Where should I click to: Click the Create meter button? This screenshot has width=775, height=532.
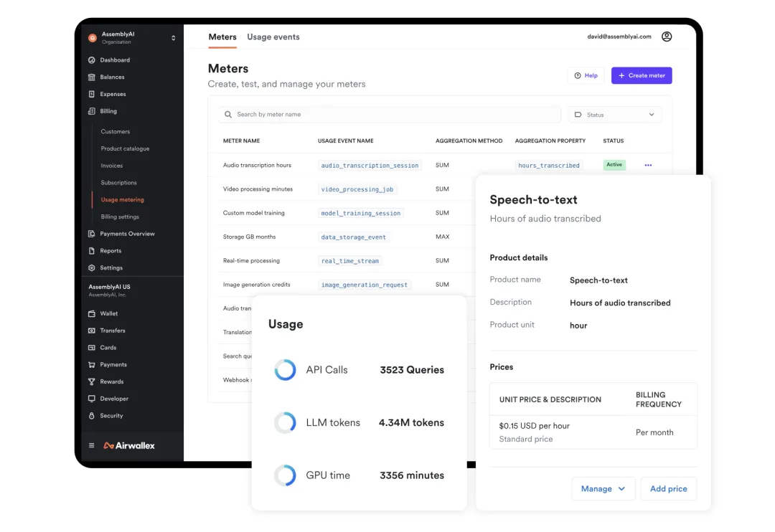(x=642, y=75)
